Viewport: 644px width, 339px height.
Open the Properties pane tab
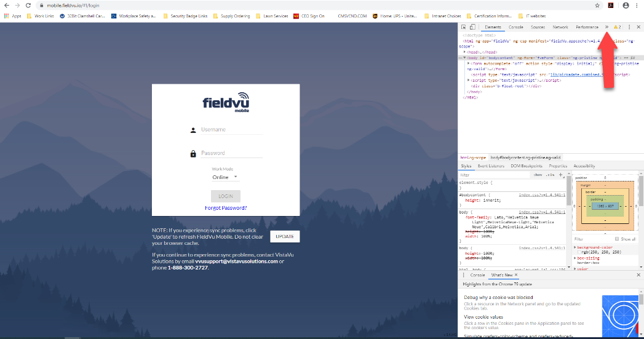(558, 166)
